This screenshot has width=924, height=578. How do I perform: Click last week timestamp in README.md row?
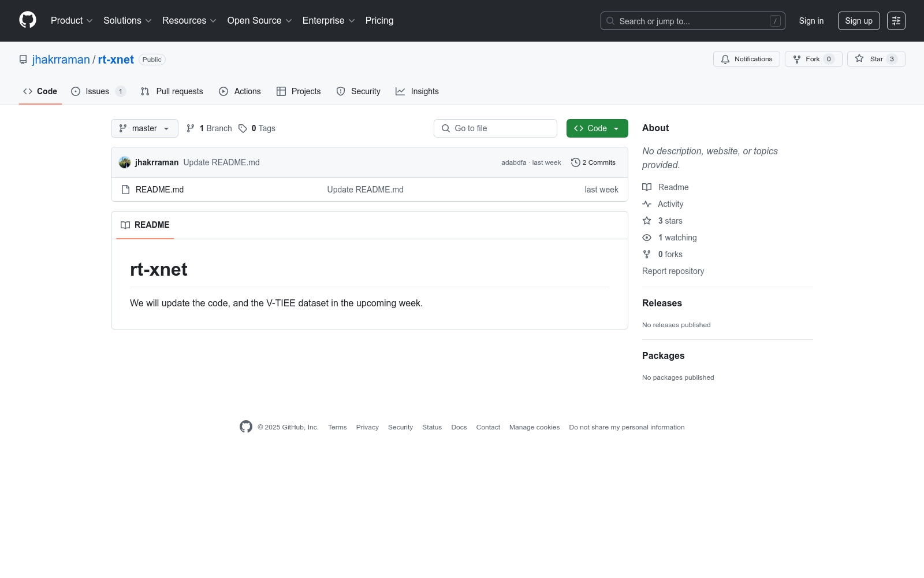601,190
